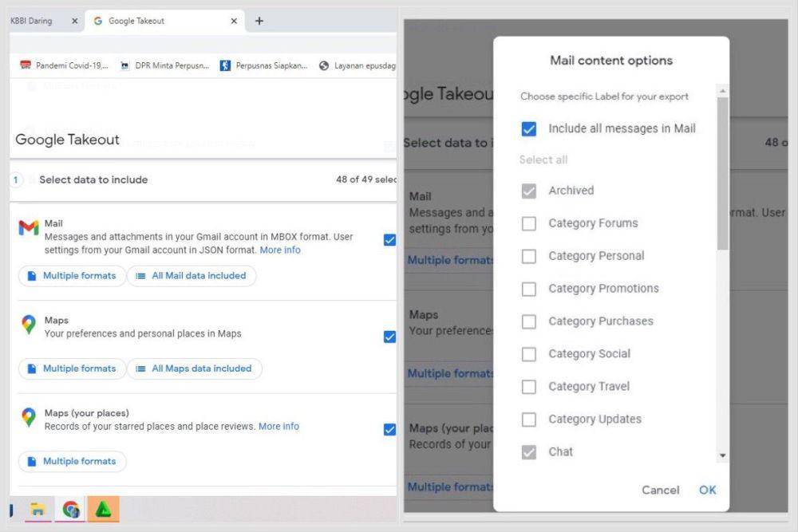The image size is (798, 532).
Task: Click Multiple formats under Maps (your places)
Action: (x=72, y=461)
